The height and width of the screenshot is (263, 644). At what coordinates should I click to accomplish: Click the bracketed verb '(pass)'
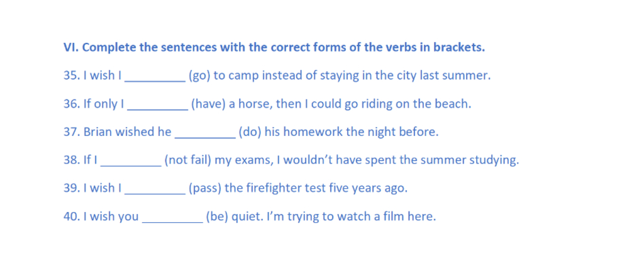(204, 188)
